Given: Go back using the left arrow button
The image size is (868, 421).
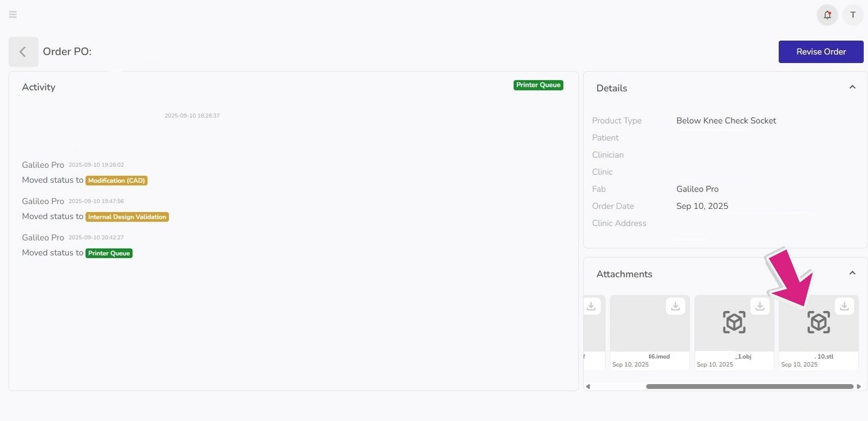Looking at the screenshot, I should 23,52.
